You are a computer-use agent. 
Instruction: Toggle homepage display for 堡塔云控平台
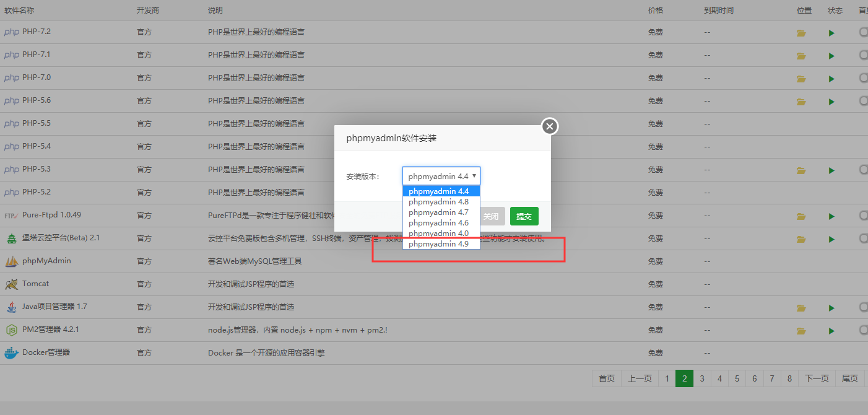click(x=864, y=238)
